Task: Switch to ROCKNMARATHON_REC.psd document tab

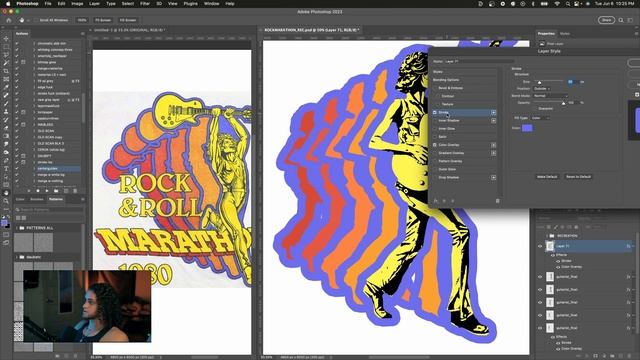Action: (x=311, y=30)
